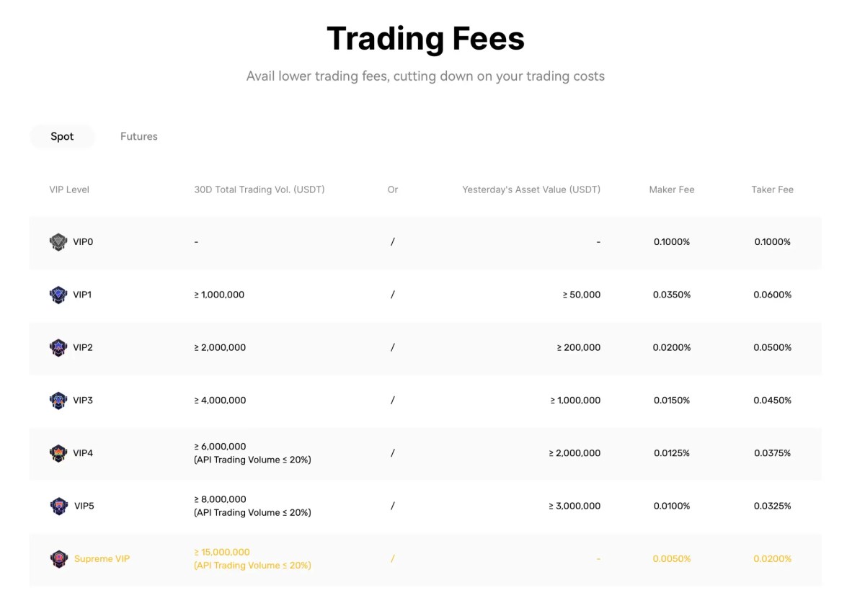Screen dimensions: 865x616
Task: Click the VIP2 badge icon
Action: click(x=58, y=348)
